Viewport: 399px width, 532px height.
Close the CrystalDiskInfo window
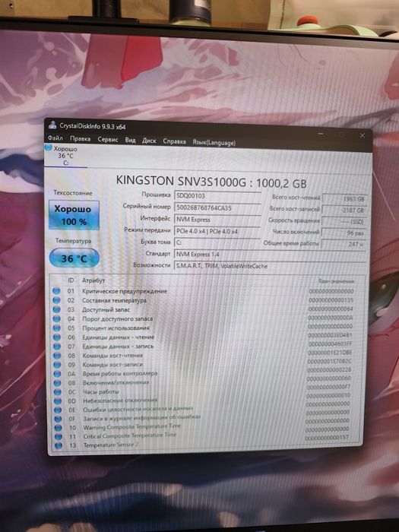coord(362,135)
